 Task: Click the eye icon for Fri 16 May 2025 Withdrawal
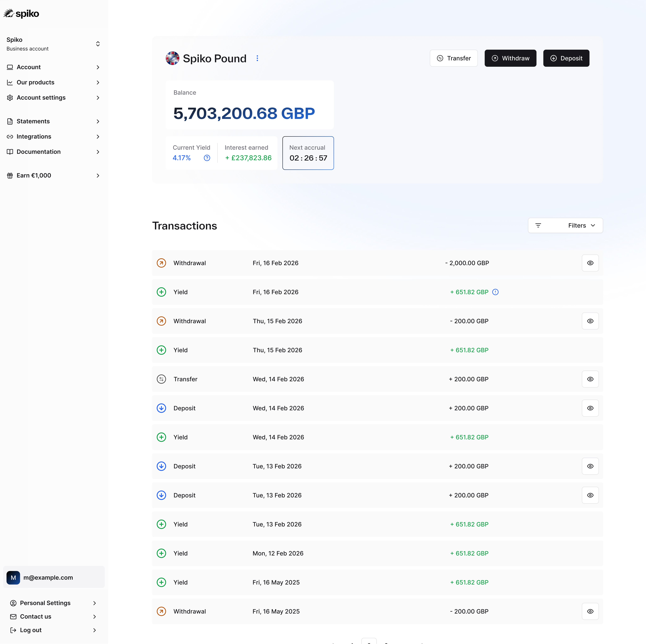(590, 612)
